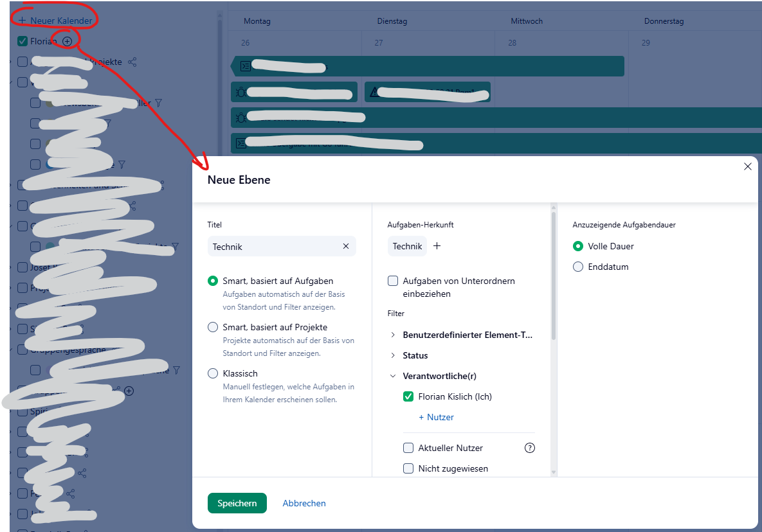Click the plus icon beside Florian

tap(67, 41)
